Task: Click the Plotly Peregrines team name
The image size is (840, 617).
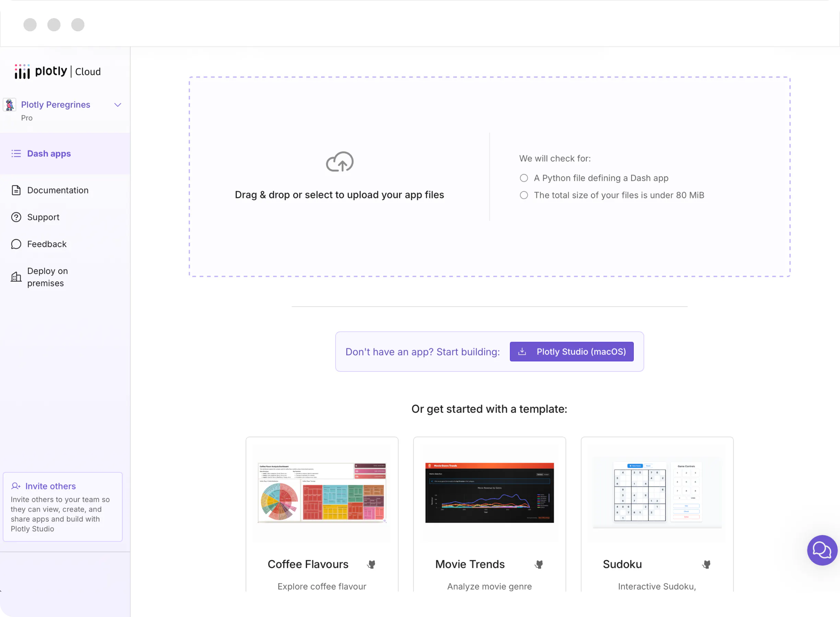Action: click(x=56, y=105)
